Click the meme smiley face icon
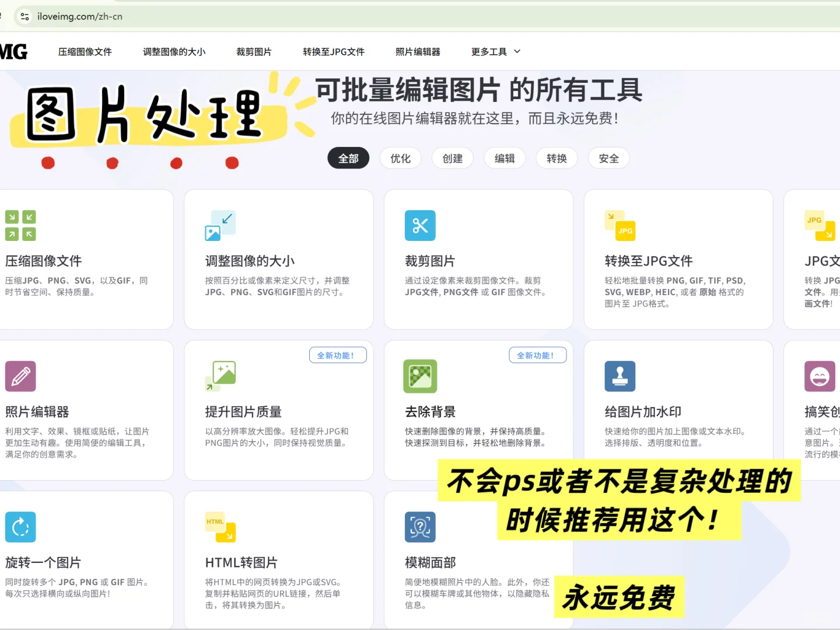Image resolution: width=840 pixels, height=630 pixels. 820,376
